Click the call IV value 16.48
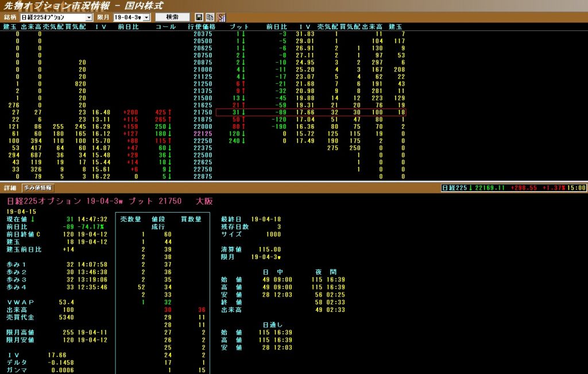Viewport: 588px width, 374px height. pos(101,112)
